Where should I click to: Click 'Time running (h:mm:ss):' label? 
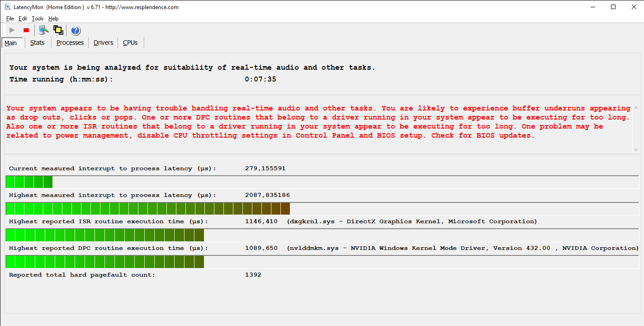pos(61,79)
